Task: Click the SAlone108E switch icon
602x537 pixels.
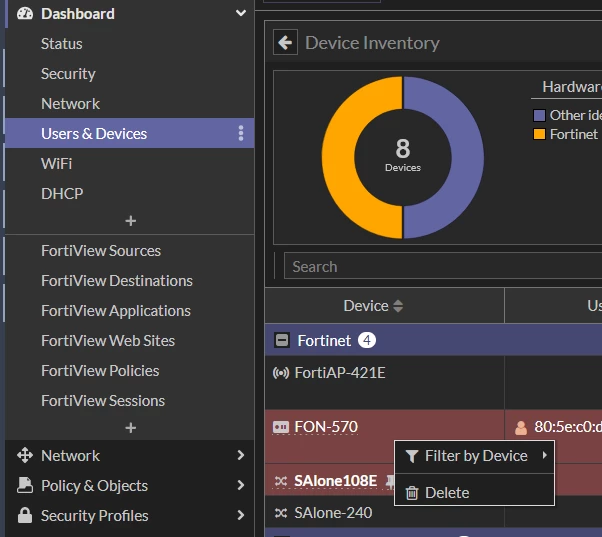Action: (x=281, y=481)
